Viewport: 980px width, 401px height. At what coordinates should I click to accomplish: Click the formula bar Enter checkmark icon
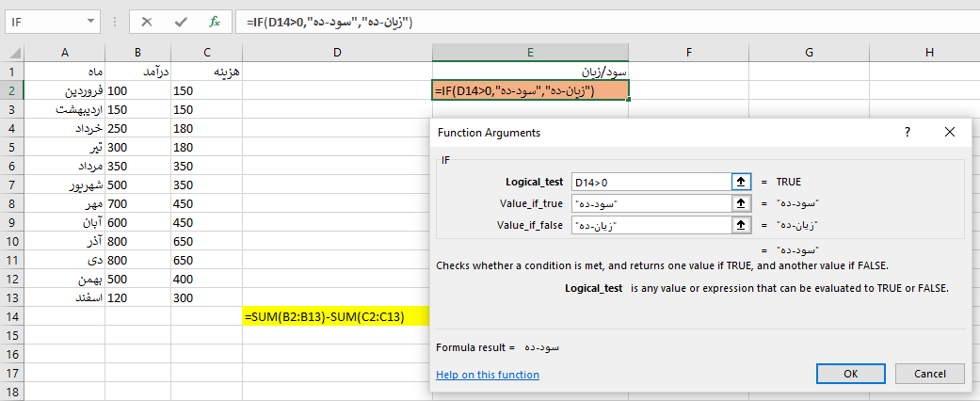pos(181,21)
